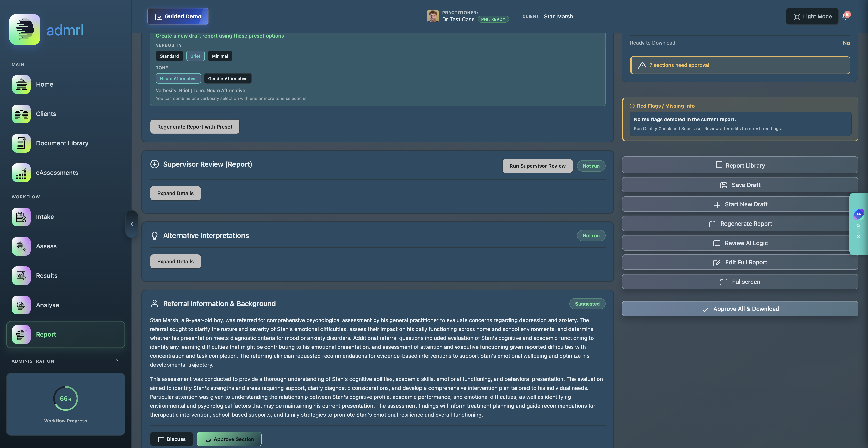Viewport: 868px width, 448px height.
Task: Open the Clients section
Action: [46, 114]
